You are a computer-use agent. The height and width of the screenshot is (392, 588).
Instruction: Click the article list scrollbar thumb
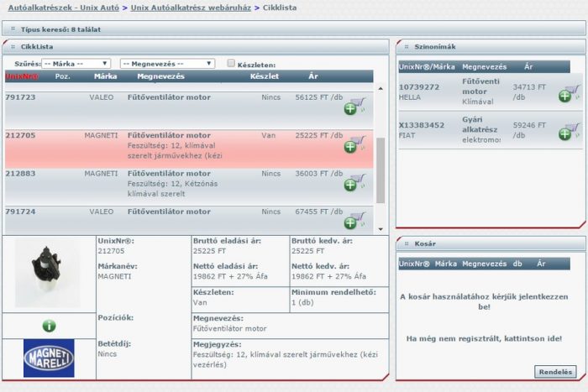click(x=381, y=170)
